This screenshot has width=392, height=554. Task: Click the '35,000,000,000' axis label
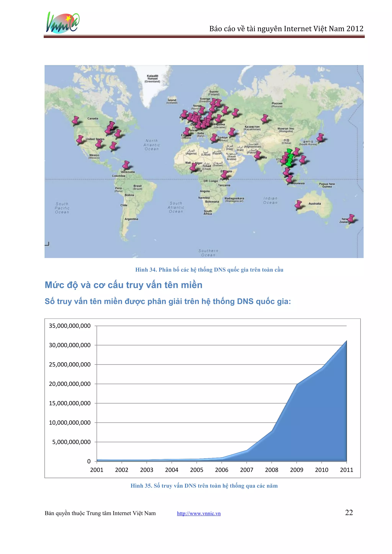click(70, 326)
